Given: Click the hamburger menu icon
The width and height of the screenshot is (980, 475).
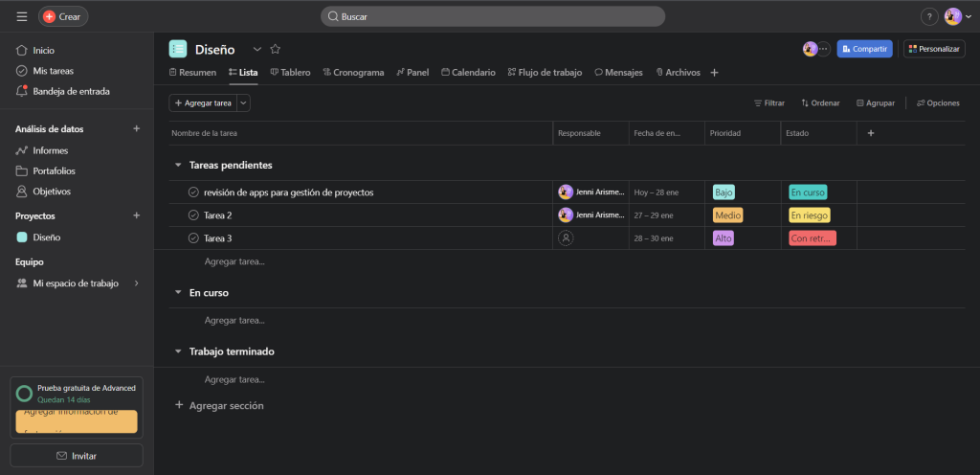Looking at the screenshot, I should (22, 16).
